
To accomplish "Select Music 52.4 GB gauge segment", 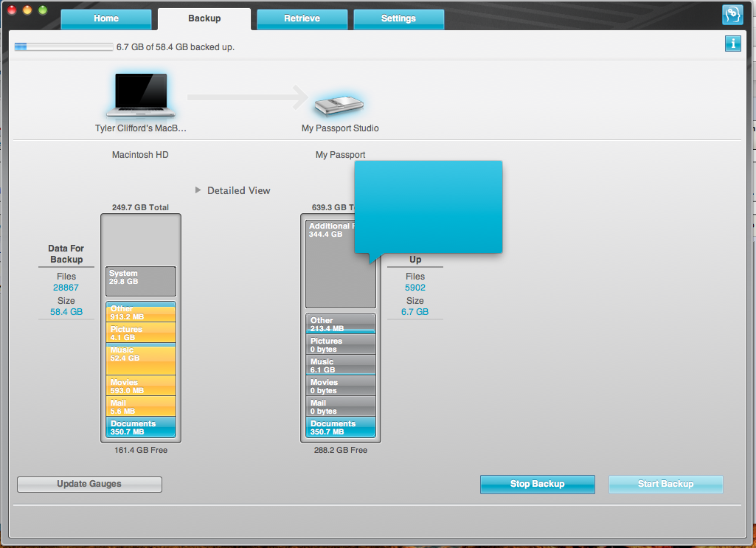I will coord(141,359).
